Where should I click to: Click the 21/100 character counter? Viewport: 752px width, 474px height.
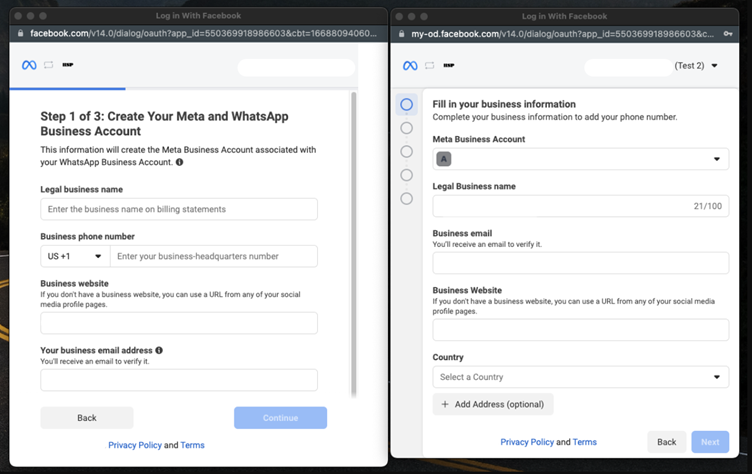(x=707, y=206)
